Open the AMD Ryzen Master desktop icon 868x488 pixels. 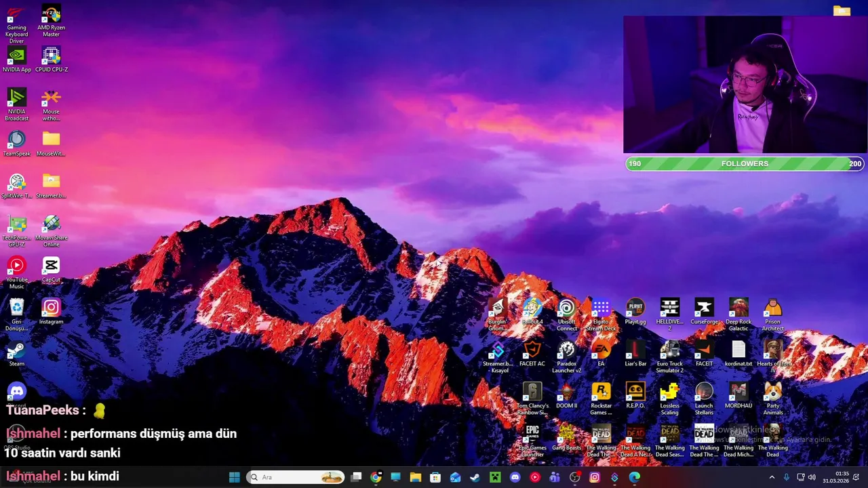click(x=51, y=21)
